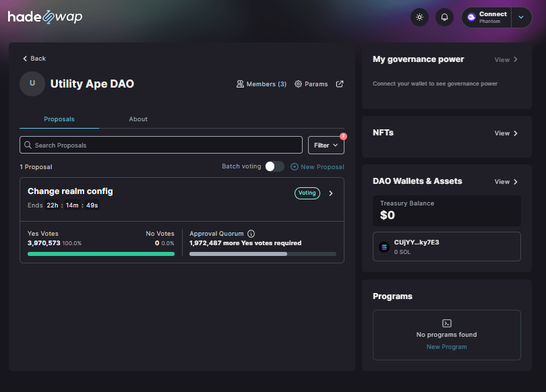Click the Approval Quorum progress bar
This screenshot has width=546, height=392.
pyautogui.click(x=263, y=254)
